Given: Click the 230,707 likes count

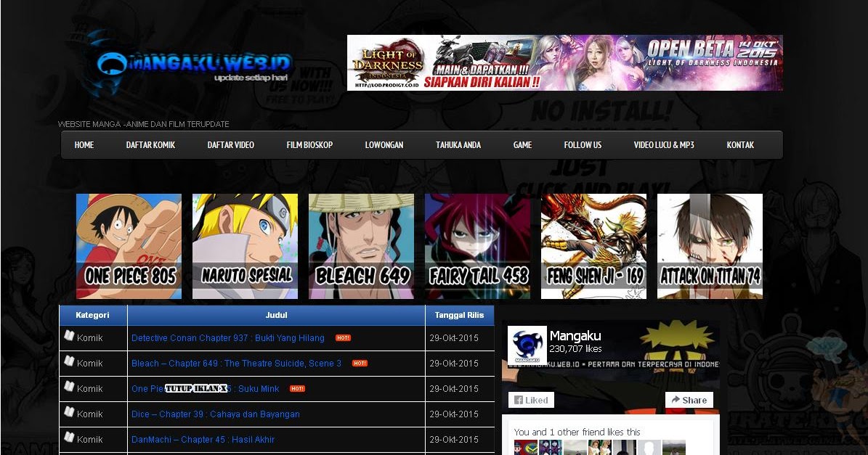Looking at the screenshot, I should pyautogui.click(x=575, y=349).
